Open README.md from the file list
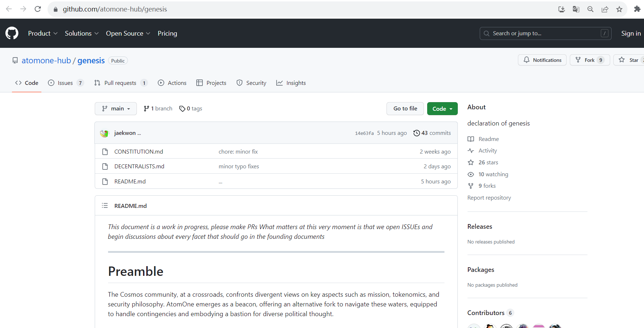This screenshot has width=644, height=328. [130, 182]
